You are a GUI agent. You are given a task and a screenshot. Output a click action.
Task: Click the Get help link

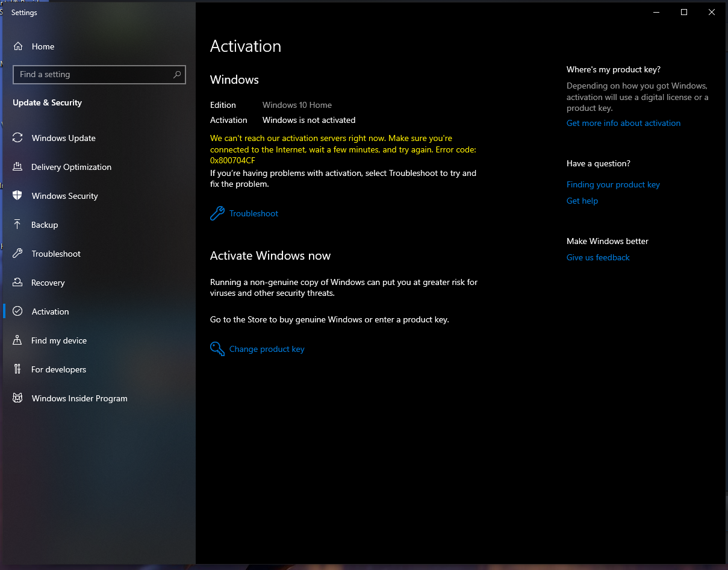point(582,201)
